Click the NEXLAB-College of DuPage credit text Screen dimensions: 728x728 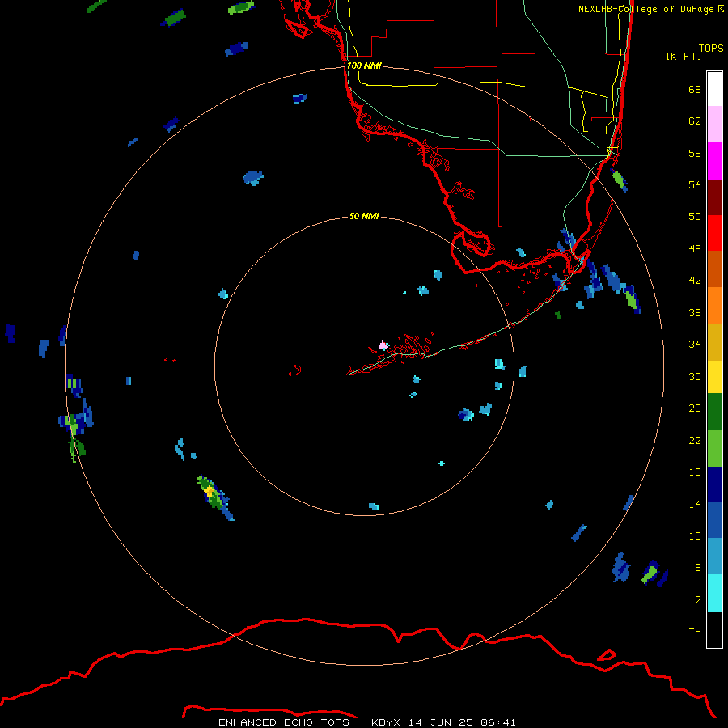[650, 9]
